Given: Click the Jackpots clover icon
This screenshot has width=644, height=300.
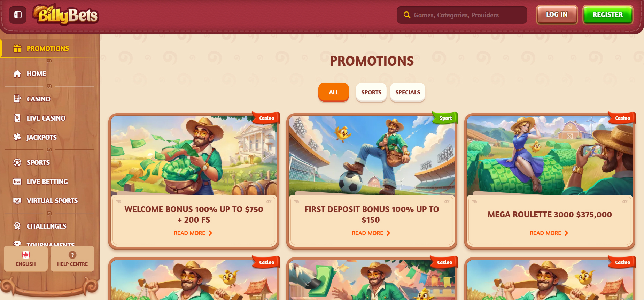Looking at the screenshot, I should pyautogui.click(x=17, y=137).
